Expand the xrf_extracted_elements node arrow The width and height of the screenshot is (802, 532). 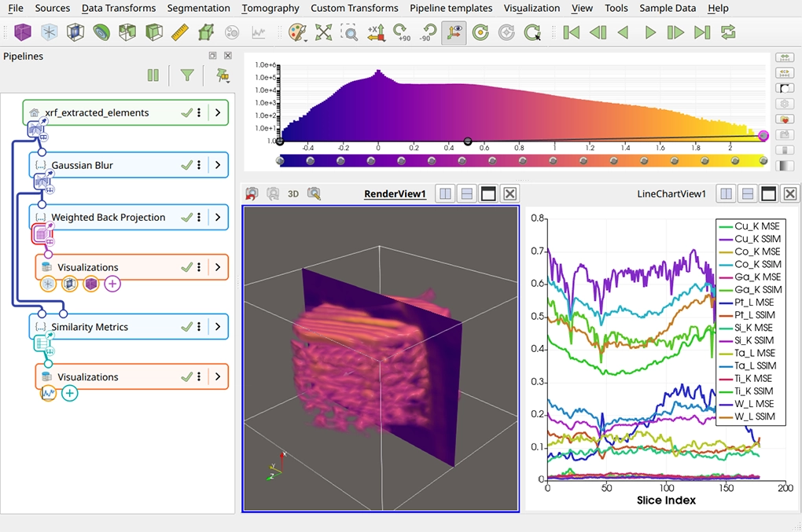218,112
